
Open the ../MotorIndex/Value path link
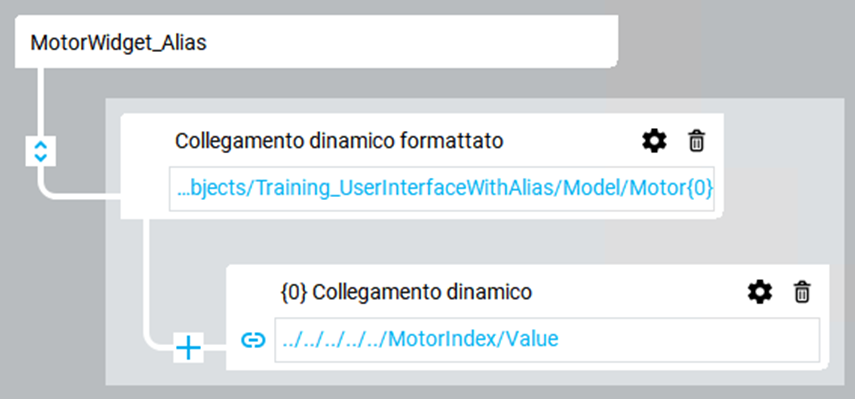tap(420, 340)
